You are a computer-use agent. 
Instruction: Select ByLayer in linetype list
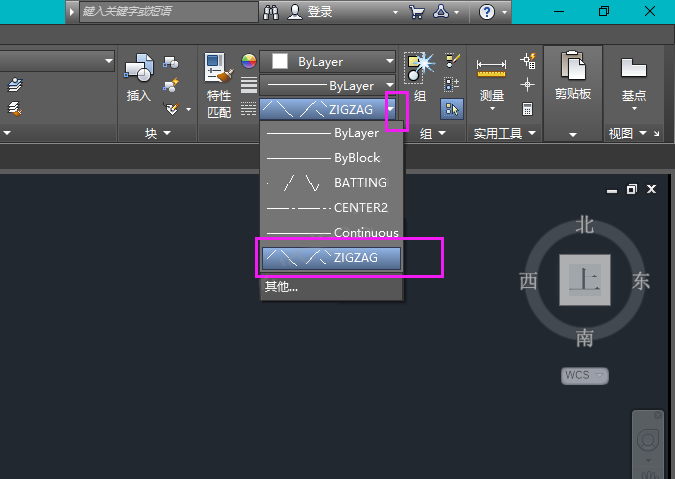pyautogui.click(x=331, y=133)
